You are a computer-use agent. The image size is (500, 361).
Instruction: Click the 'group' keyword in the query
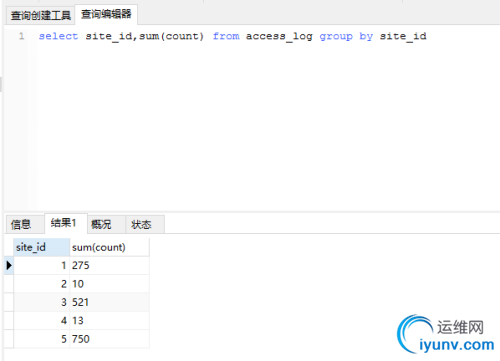336,36
